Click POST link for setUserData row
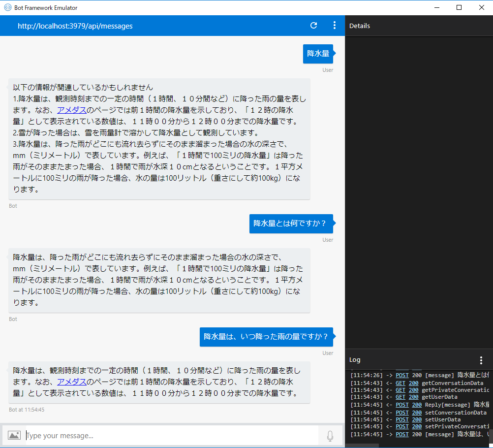Image resolution: width=493 pixels, height=448 pixels. (402, 419)
